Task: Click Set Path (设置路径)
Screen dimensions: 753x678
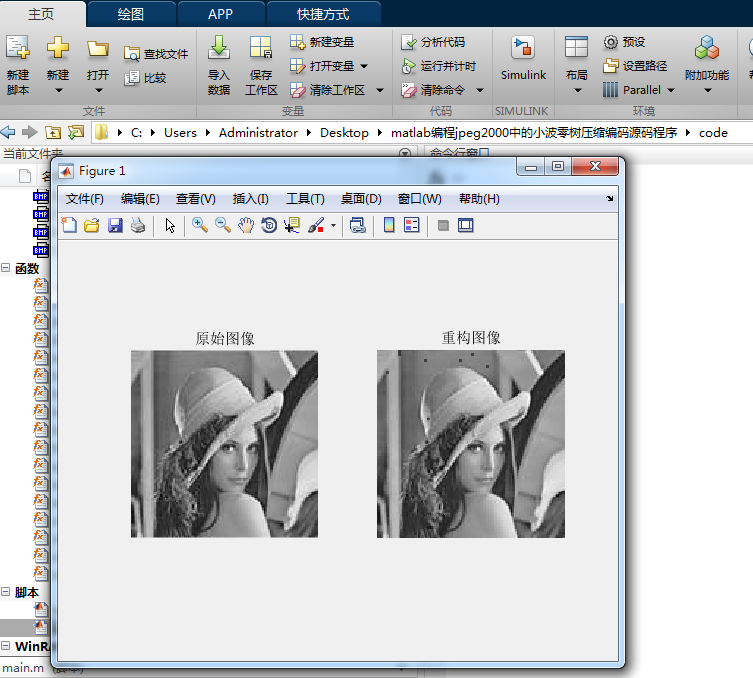Action: click(x=635, y=66)
